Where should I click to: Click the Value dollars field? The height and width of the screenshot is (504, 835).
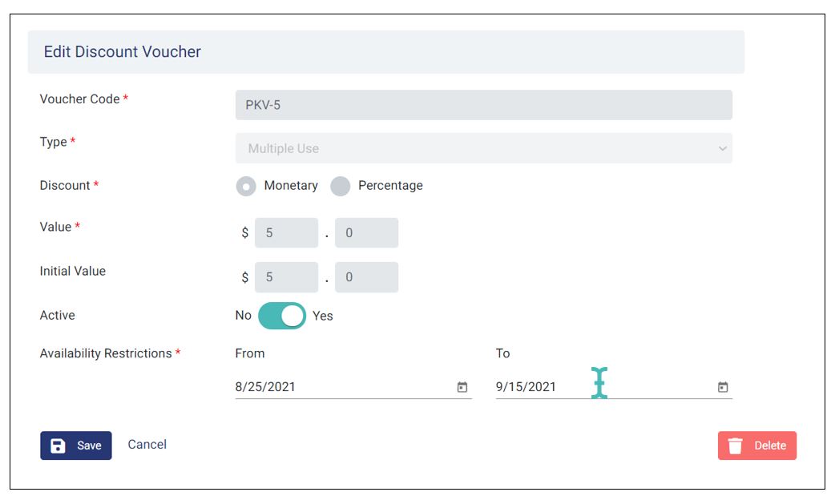click(x=286, y=233)
